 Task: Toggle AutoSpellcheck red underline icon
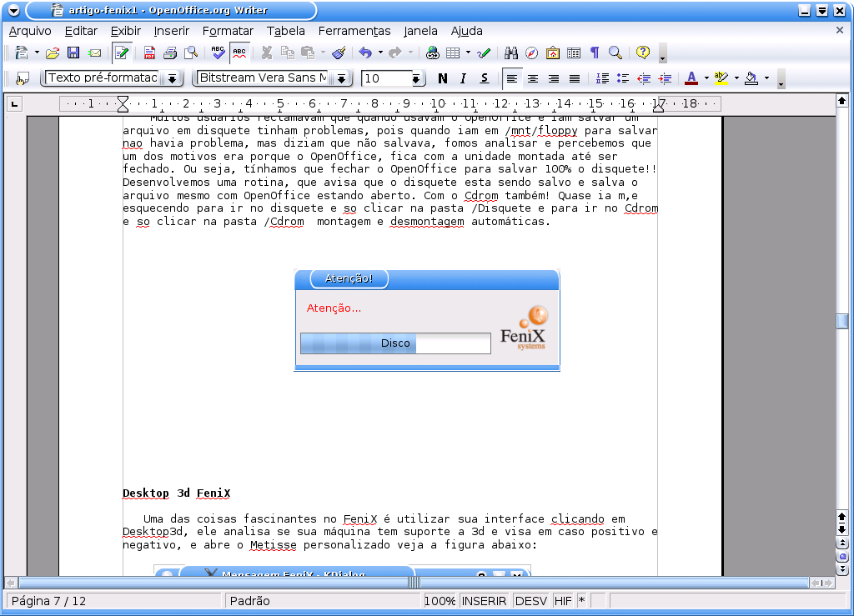point(239,53)
